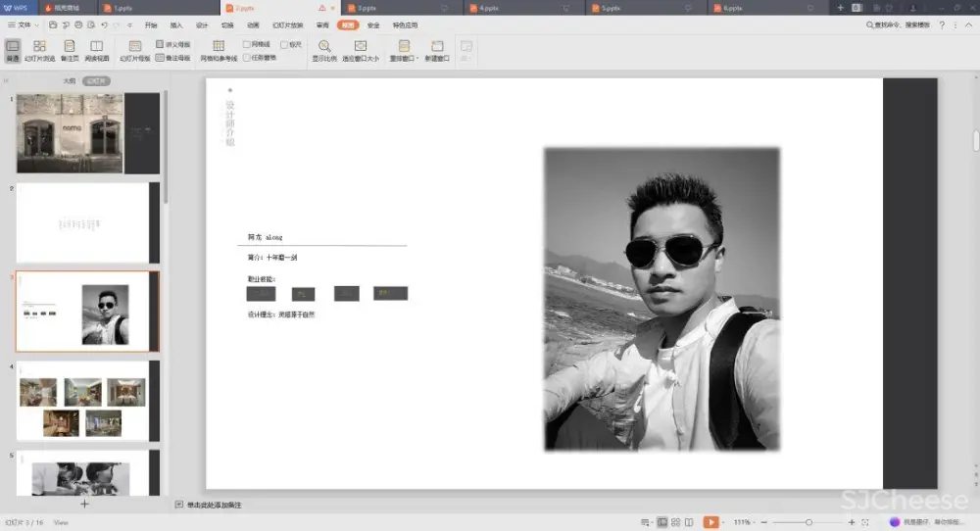Check the task pane checkbox (任务窗格)

click(x=247, y=58)
